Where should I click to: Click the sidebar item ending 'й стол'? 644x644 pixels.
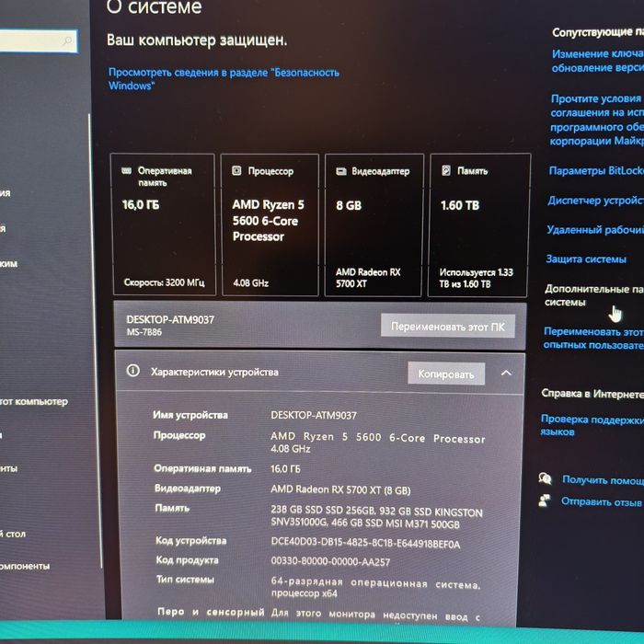coord(13,534)
